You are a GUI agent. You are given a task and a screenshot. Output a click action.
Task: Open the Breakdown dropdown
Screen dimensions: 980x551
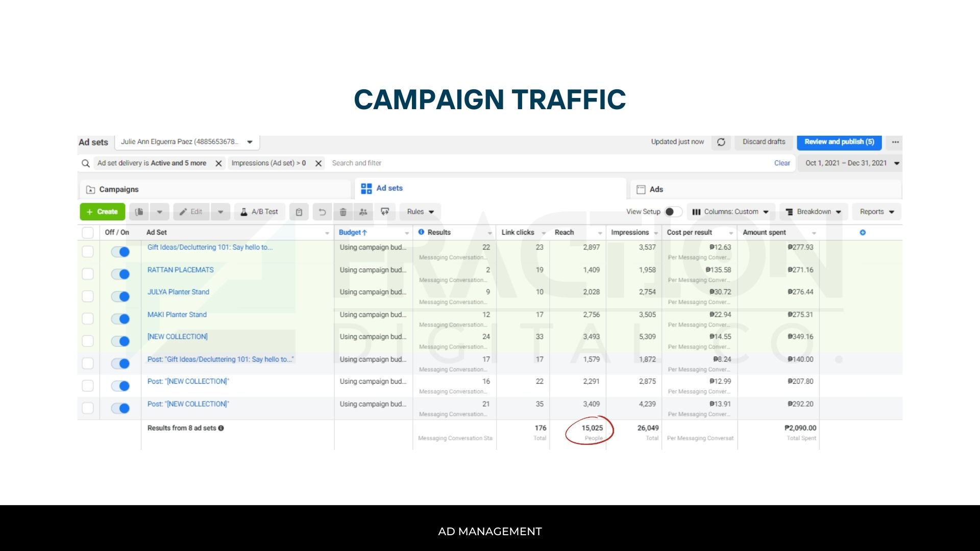[x=813, y=212]
